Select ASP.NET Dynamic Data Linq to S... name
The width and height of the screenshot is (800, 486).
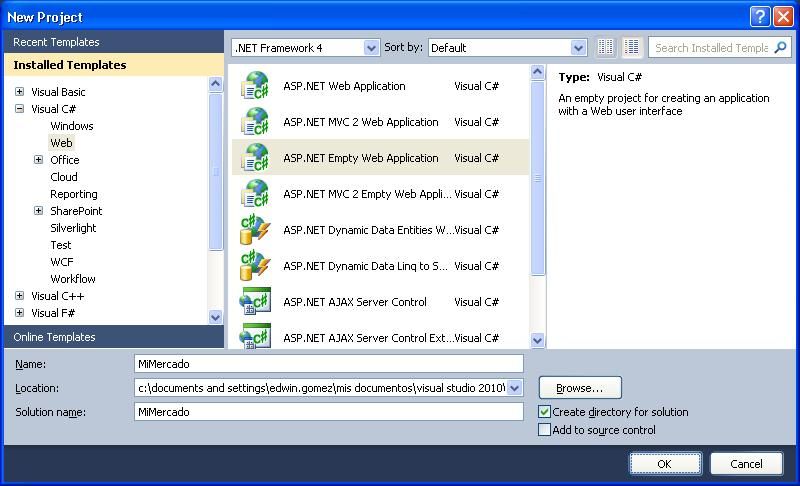[x=365, y=266]
